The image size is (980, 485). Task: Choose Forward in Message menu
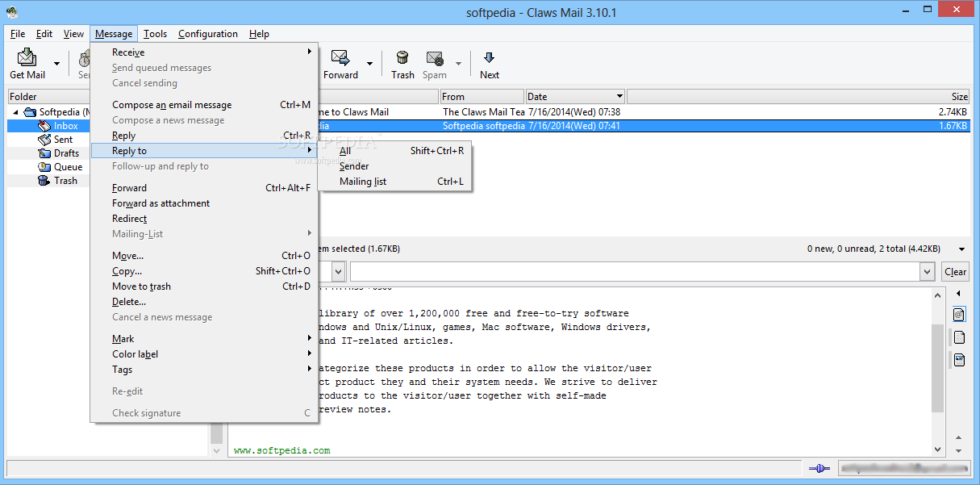coord(204,188)
